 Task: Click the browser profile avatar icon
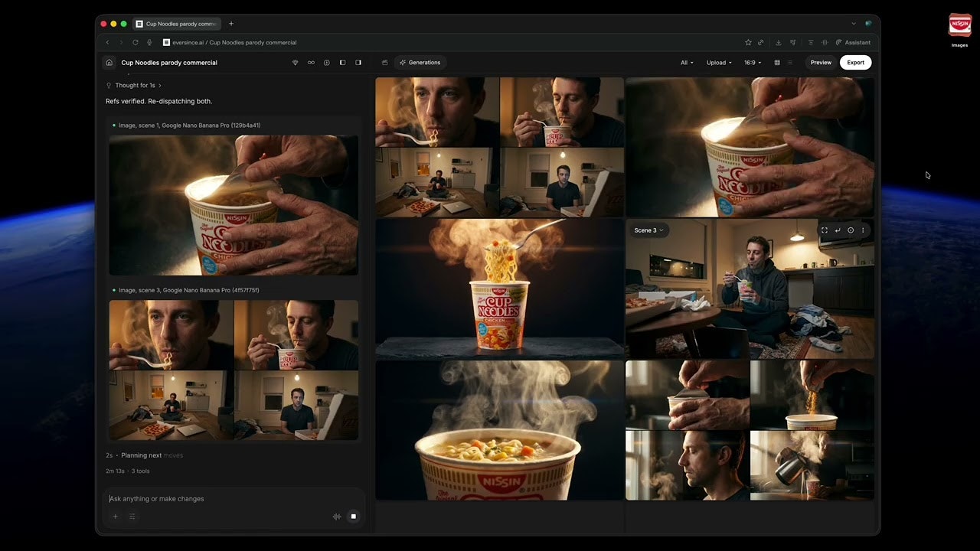point(868,24)
